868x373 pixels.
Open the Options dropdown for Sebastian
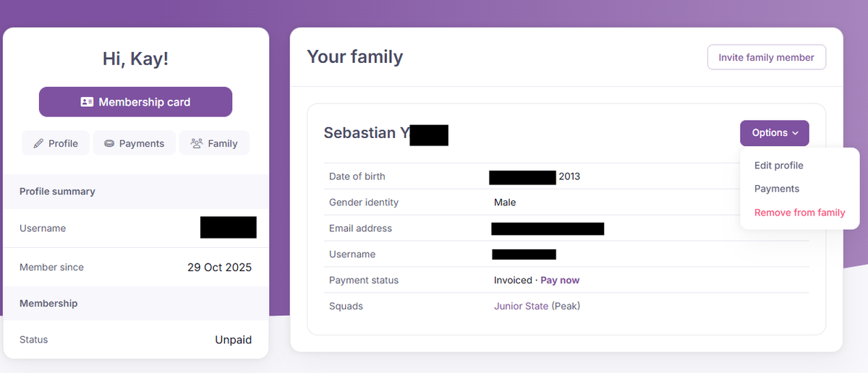[774, 133]
